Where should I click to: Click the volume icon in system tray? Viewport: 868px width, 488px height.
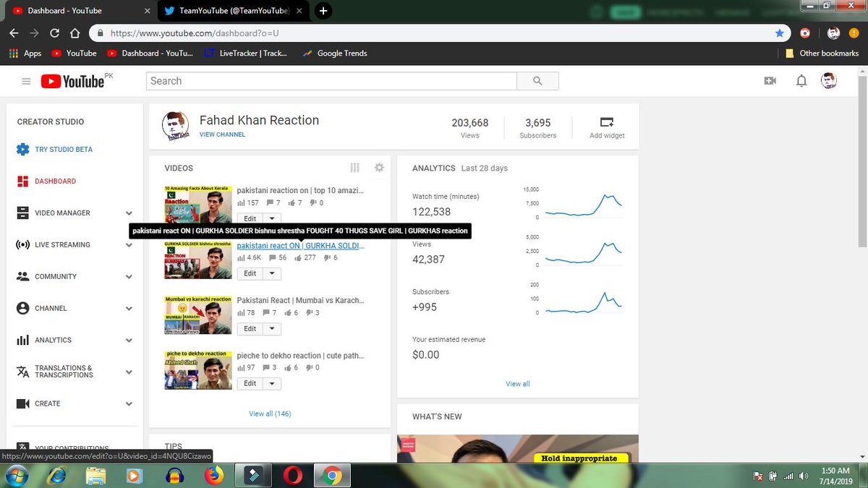(804, 476)
